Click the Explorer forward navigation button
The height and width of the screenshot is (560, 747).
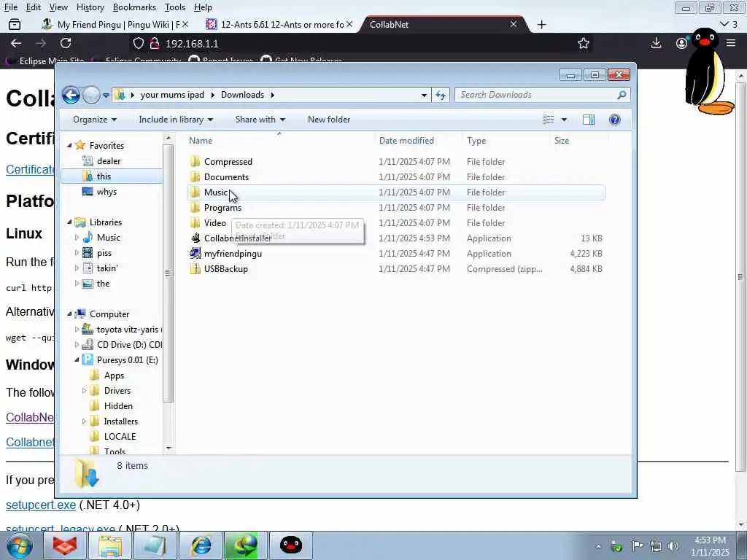coord(91,96)
